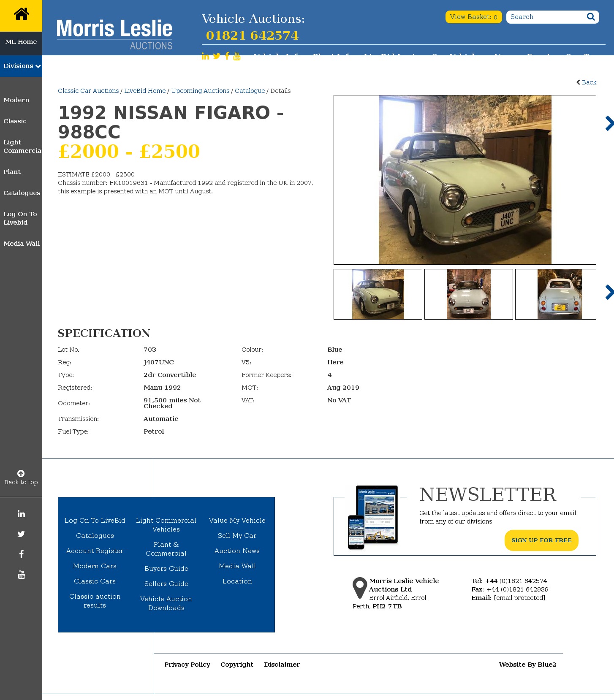This screenshot has width=614, height=700.
Task: Open LiveBid Home breadcrumb
Action: point(145,91)
